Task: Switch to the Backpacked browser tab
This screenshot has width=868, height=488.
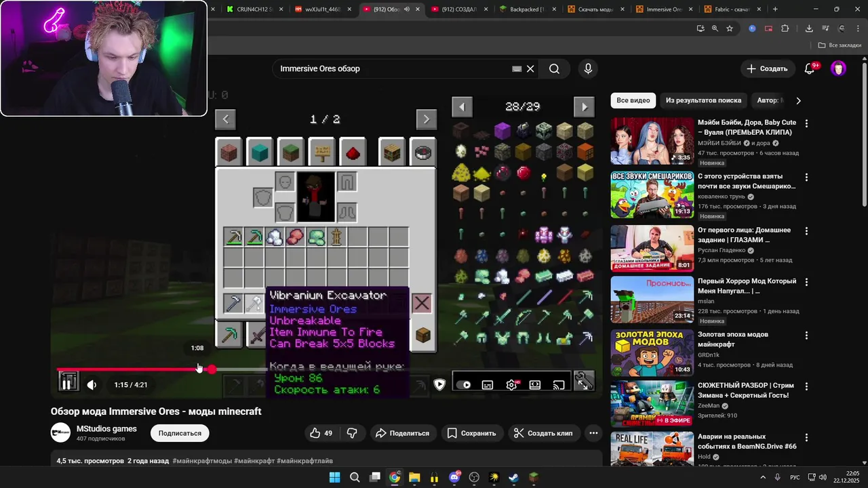Action: [527, 9]
